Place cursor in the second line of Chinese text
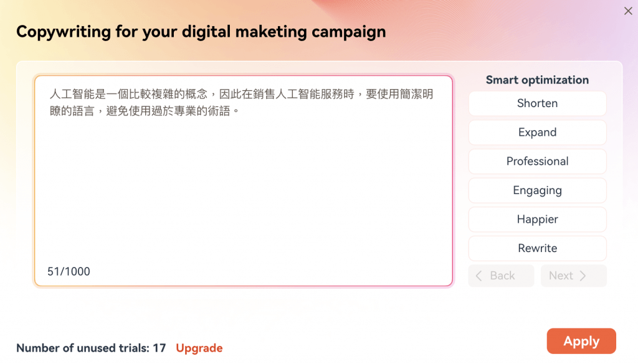Screen dimensions: 638x364 [145, 111]
